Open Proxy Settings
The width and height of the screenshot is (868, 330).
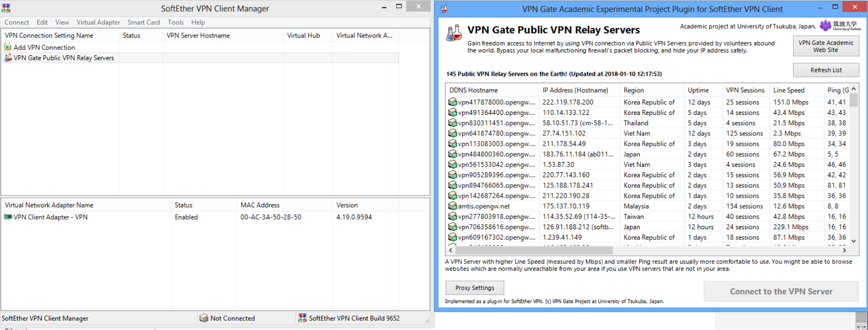(475, 288)
